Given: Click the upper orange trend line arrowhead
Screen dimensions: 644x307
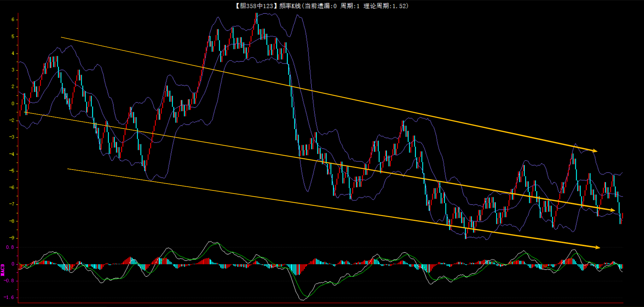Looking at the screenshot, I should point(595,150).
